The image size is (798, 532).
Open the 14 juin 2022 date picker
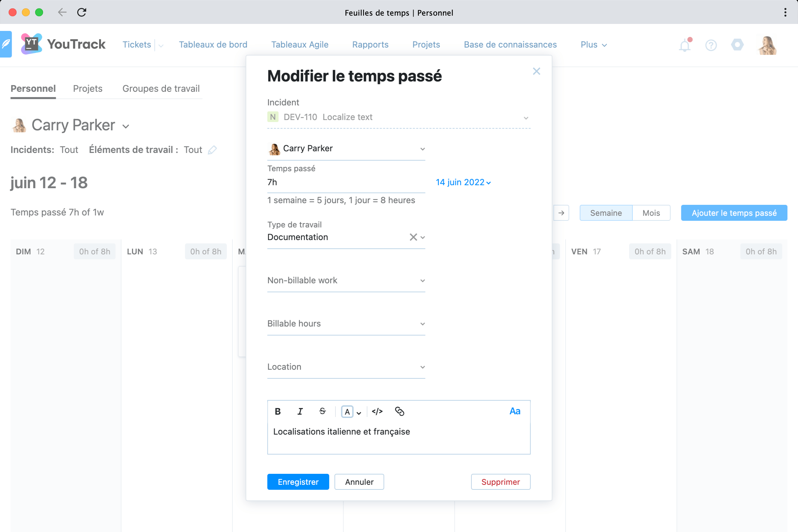coord(463,183)
